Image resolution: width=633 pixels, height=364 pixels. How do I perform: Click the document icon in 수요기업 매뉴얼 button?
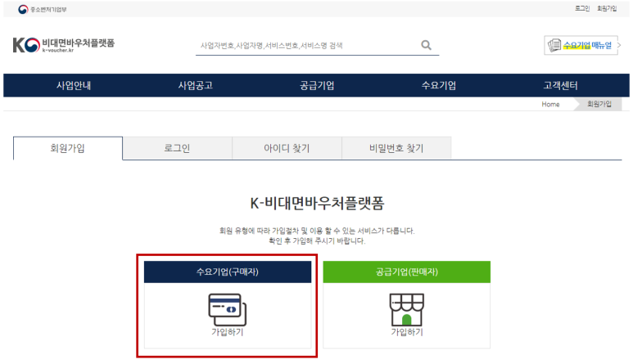tap(554, 45)
